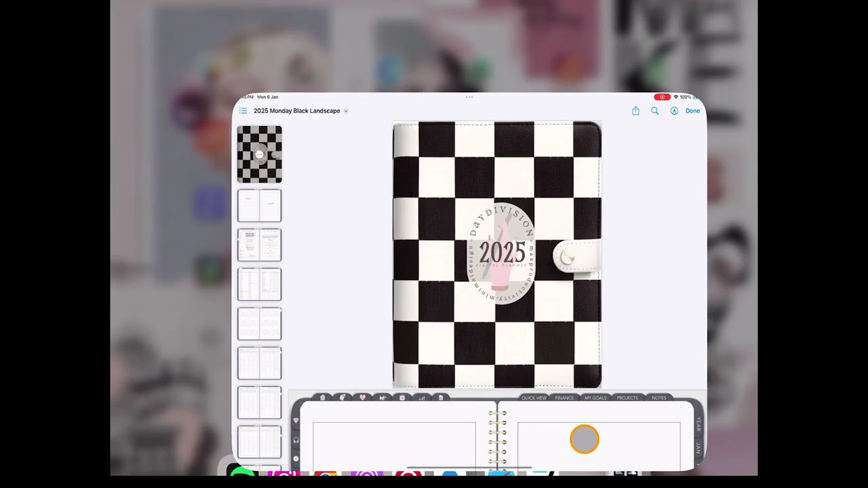868x488 pixels.
Task: Open the share sheet icon
Action: click(x=635, y=110)
